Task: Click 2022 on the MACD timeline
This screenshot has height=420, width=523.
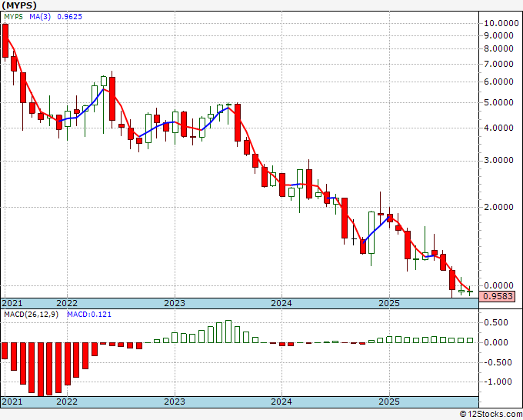Action: click(x=67, y=402)
